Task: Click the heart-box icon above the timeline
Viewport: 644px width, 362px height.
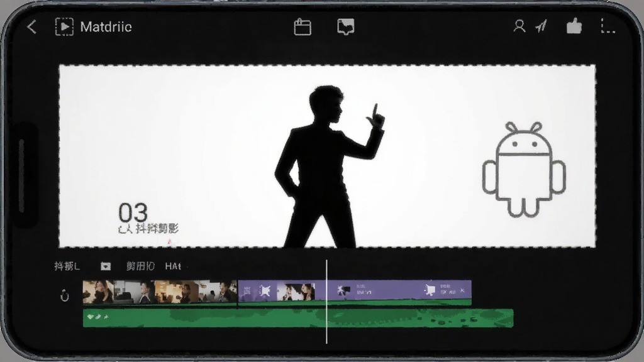Action: [106, 266]
